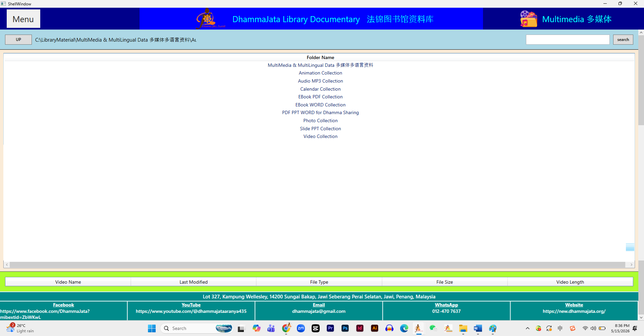Click the volume speaker tray icon
The image size is (644, 336).
[593, 328]
